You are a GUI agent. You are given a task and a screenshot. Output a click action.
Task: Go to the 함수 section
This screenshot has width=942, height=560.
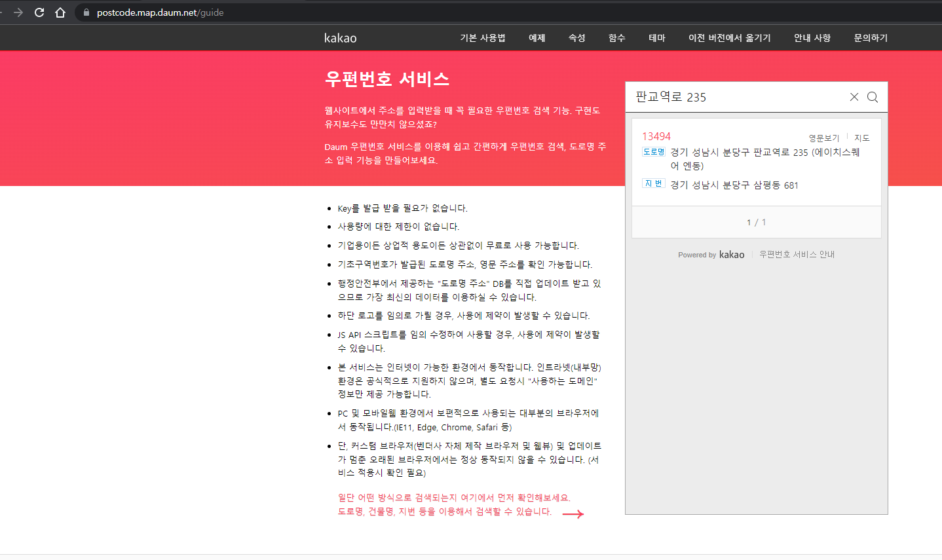click(617, 38)
